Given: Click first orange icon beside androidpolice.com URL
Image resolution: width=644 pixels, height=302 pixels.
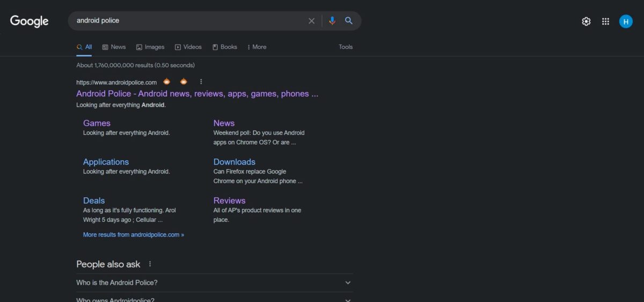Looking at the screenshot, I should pos(167,82).
